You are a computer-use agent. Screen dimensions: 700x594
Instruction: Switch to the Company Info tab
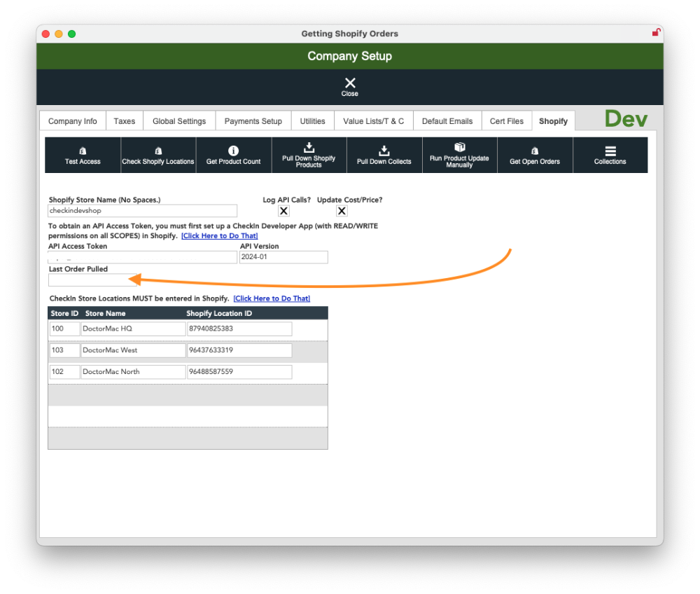coord(72,120)
